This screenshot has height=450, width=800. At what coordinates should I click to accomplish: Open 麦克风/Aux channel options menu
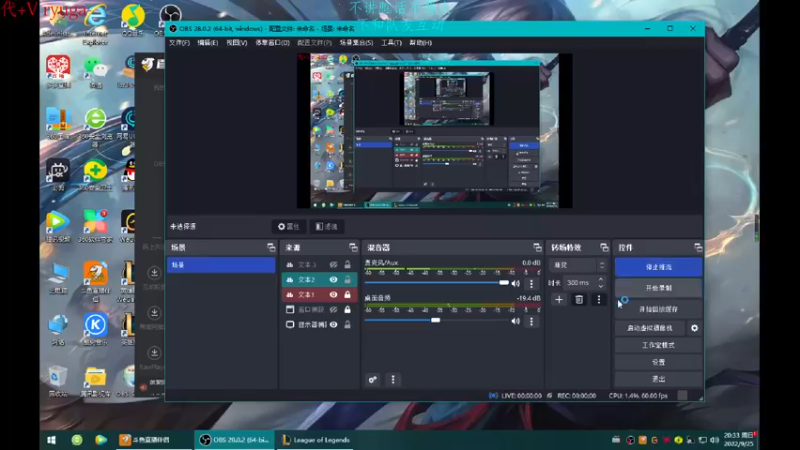pos(531,284)
